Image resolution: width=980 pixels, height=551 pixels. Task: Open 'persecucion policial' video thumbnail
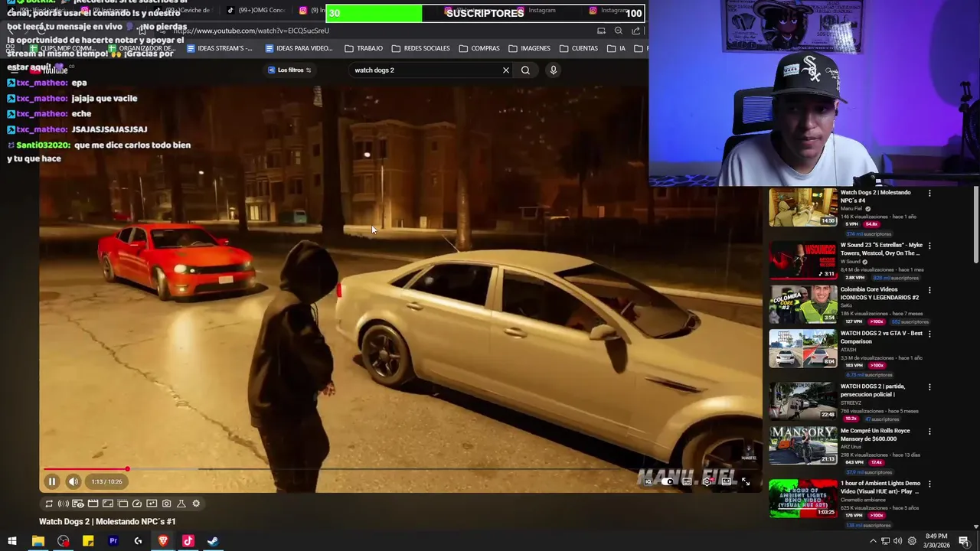803,401
